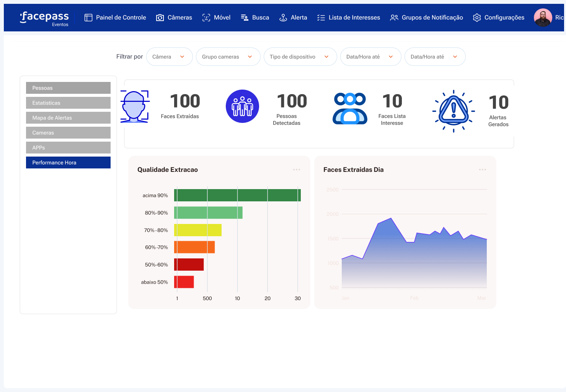Click the Faces Lista Interesse users icon
Image resolution: width=566 pixels, height=392 pixels.
(x=350, y=108)
